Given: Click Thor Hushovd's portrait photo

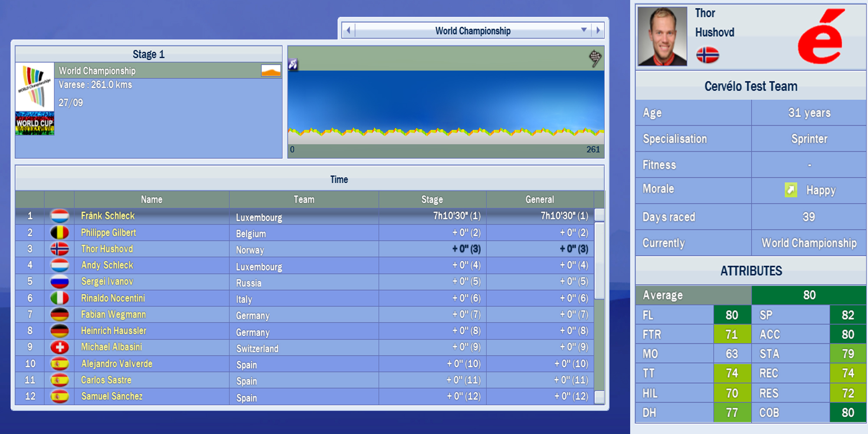Looking at the screenshot, I should click(x=662, y=36).
